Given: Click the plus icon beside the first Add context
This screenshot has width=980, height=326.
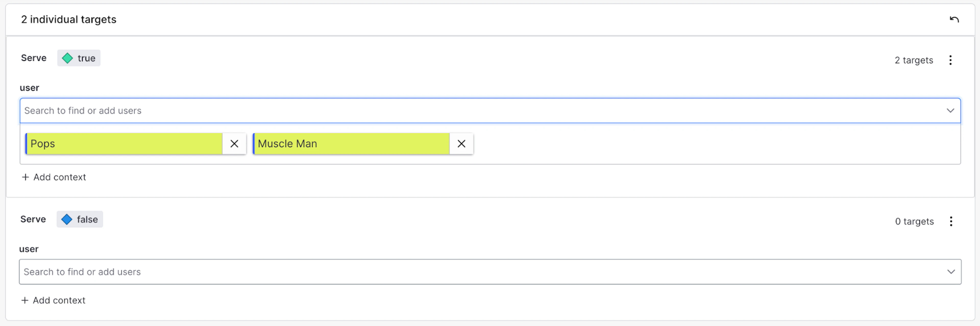Looking at the screenshot, I should tap(25, 177).
